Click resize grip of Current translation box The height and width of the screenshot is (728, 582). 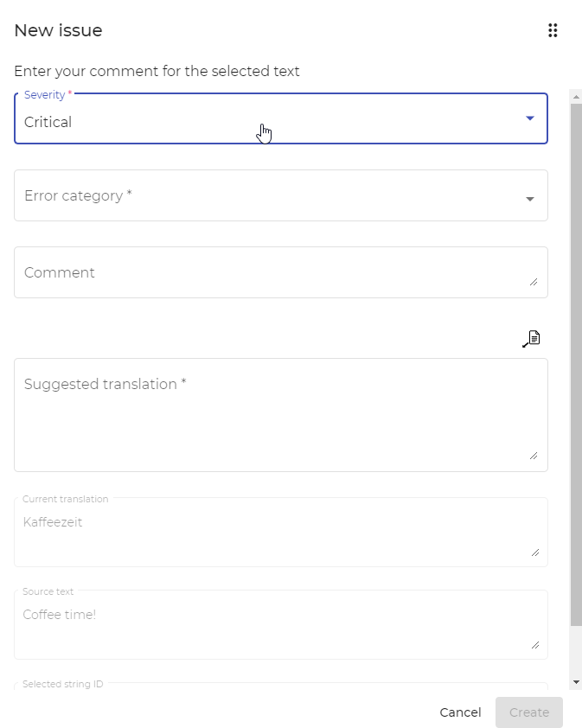[535, 552]
